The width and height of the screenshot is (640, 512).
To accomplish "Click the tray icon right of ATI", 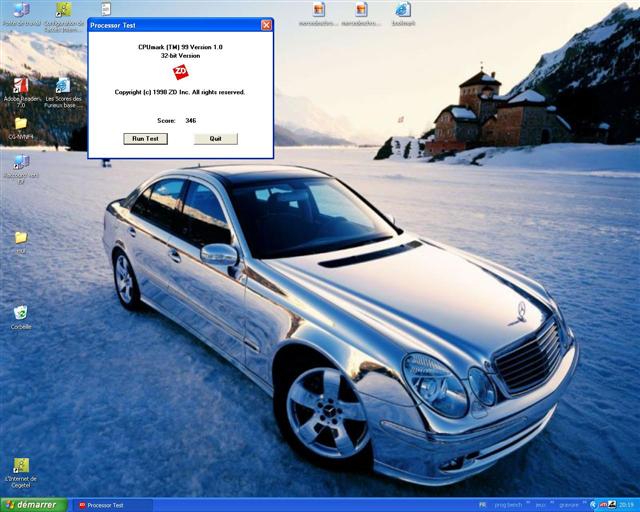I will click(612, 505).
